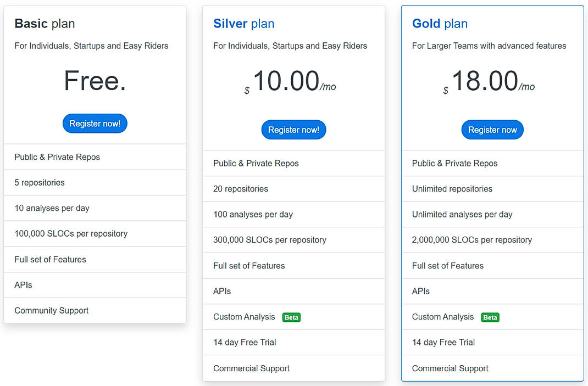Screen dimensions: 588x386
Task: Click Register now! on the Silver plan
Action: click(x=293, y=130)
